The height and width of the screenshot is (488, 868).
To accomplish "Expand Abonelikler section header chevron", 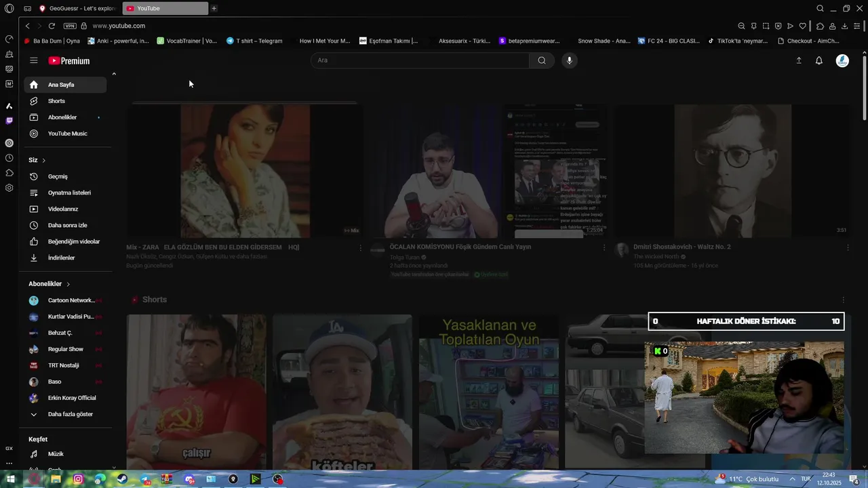I will [x=68, y=284].
